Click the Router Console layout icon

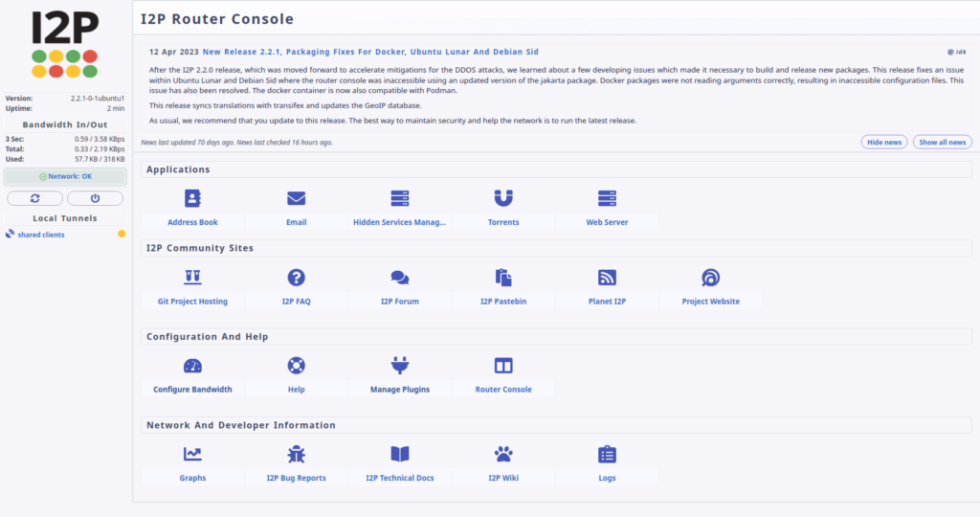point(503,365)
